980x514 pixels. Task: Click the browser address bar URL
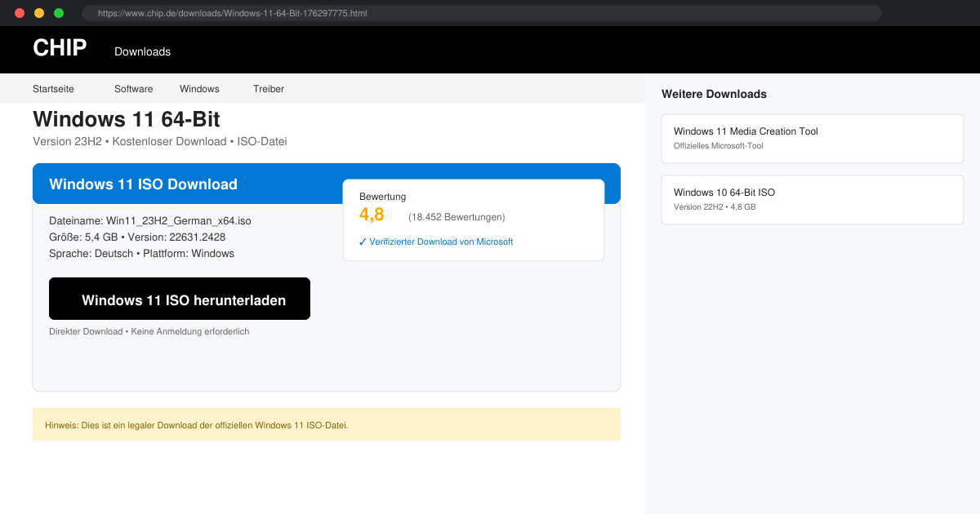click(x=482, y=13)
